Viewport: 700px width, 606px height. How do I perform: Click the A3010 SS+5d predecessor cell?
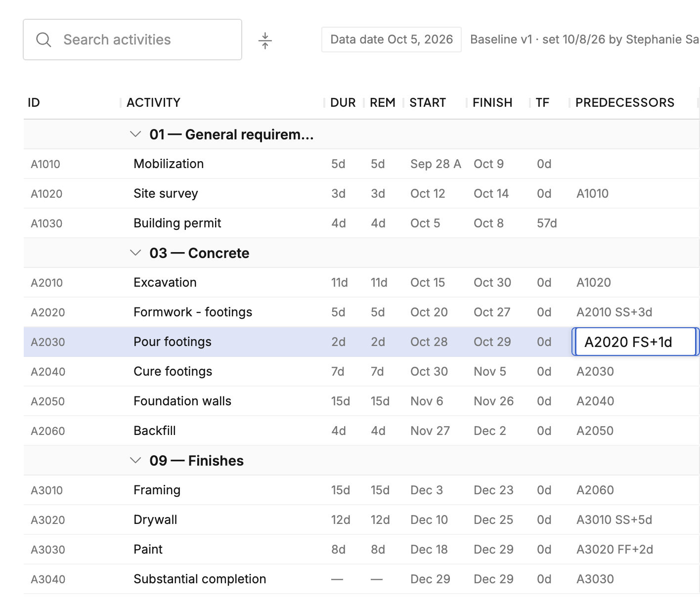[614, 519]
